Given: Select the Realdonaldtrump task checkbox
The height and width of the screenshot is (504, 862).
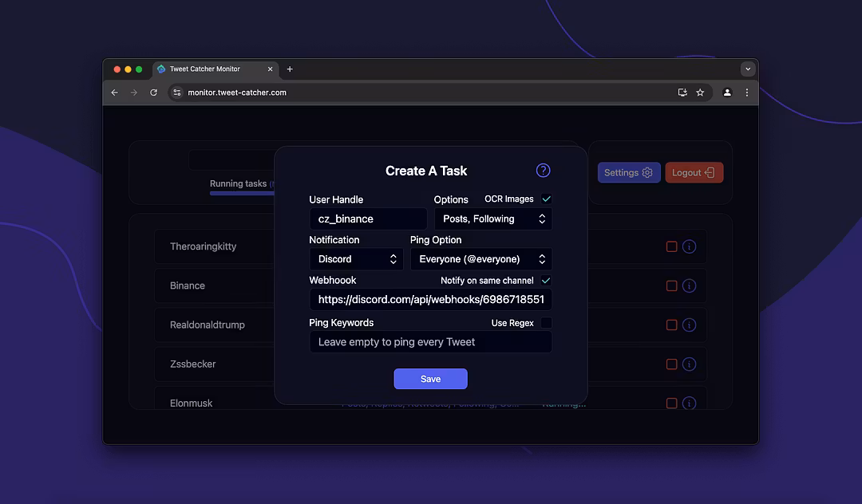Looking at the screenshot, I should 671,325.
